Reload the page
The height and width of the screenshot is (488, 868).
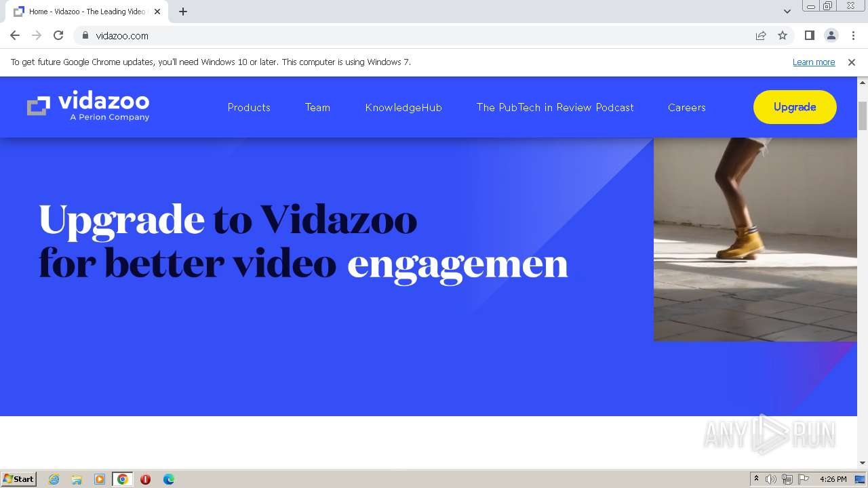[x=58, y=35]
